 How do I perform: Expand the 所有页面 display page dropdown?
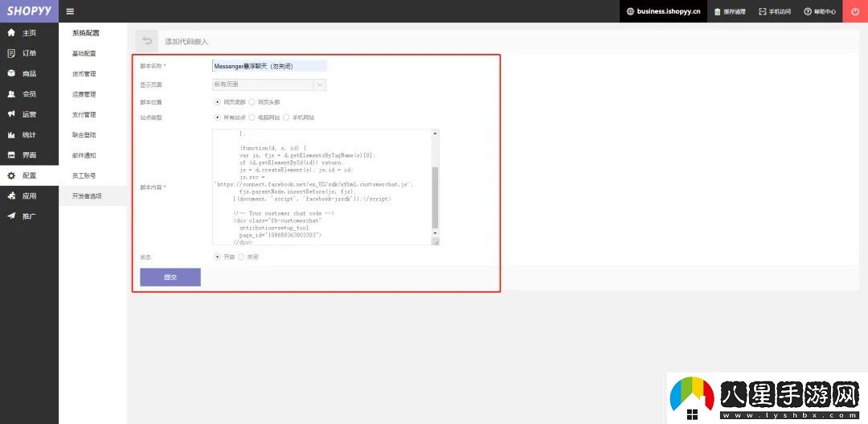pyautogui.click(x=269, y=84)
